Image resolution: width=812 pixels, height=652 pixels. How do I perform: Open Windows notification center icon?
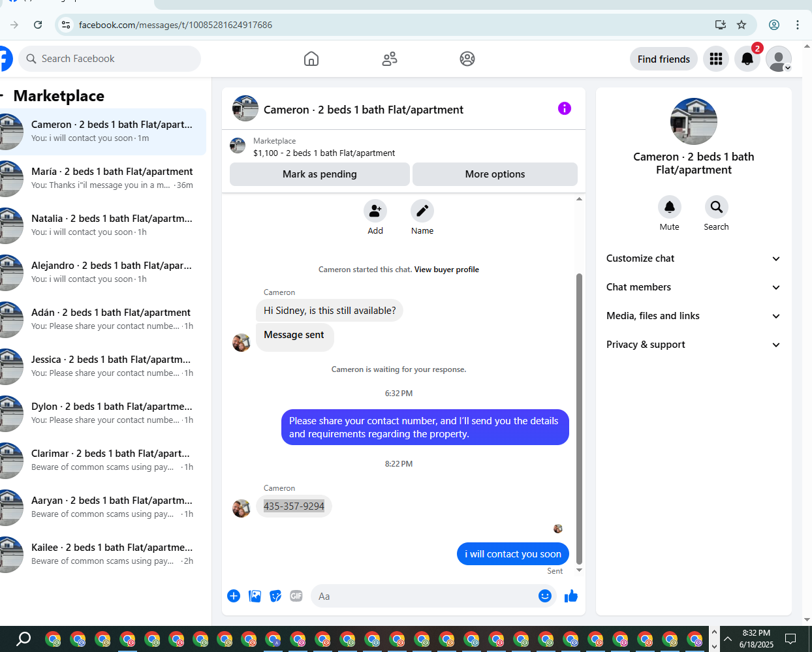pyautogui.click(x=790, y=638)
